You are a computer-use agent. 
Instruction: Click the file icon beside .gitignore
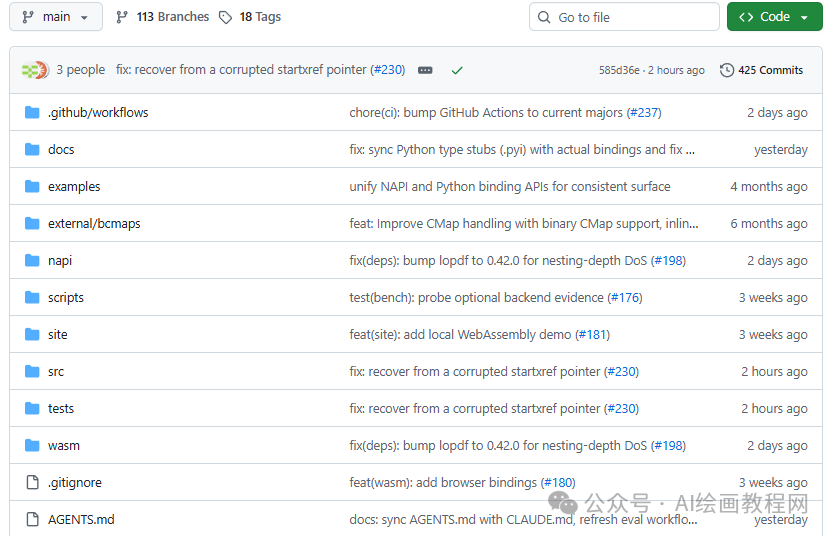32,482
